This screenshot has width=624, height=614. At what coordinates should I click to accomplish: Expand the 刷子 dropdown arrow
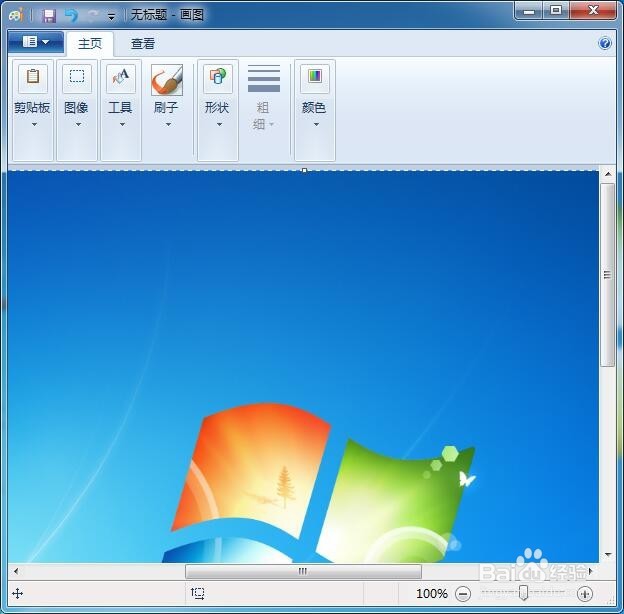(x=168, y=125)
